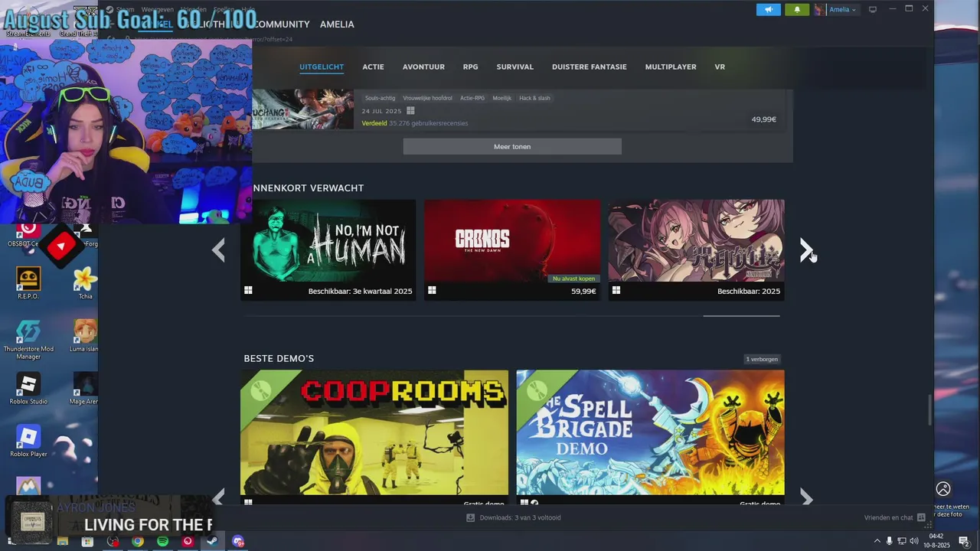Click the Hack & slash tag
Screen dimensions: 980x551
(534, 98)
